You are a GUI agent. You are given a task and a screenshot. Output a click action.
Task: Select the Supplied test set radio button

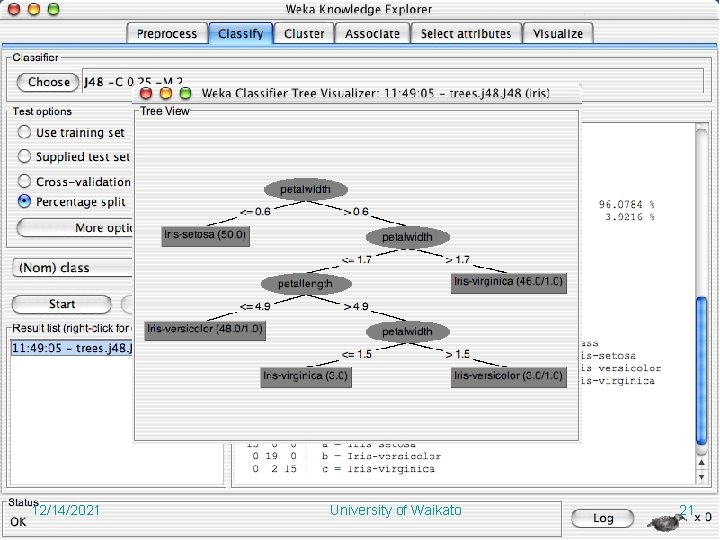point(24,156)
